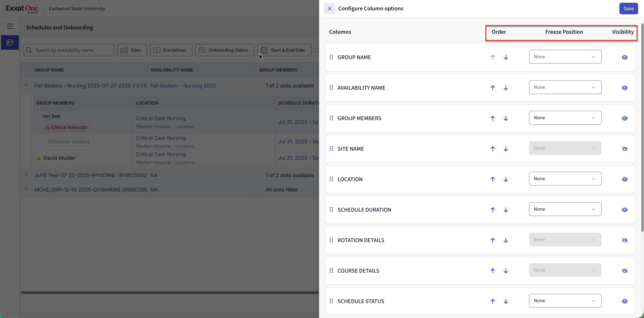Screen dimensions: 644x318
Task: Move SCHEDULE STATUS column down
Action: (505, 301)
